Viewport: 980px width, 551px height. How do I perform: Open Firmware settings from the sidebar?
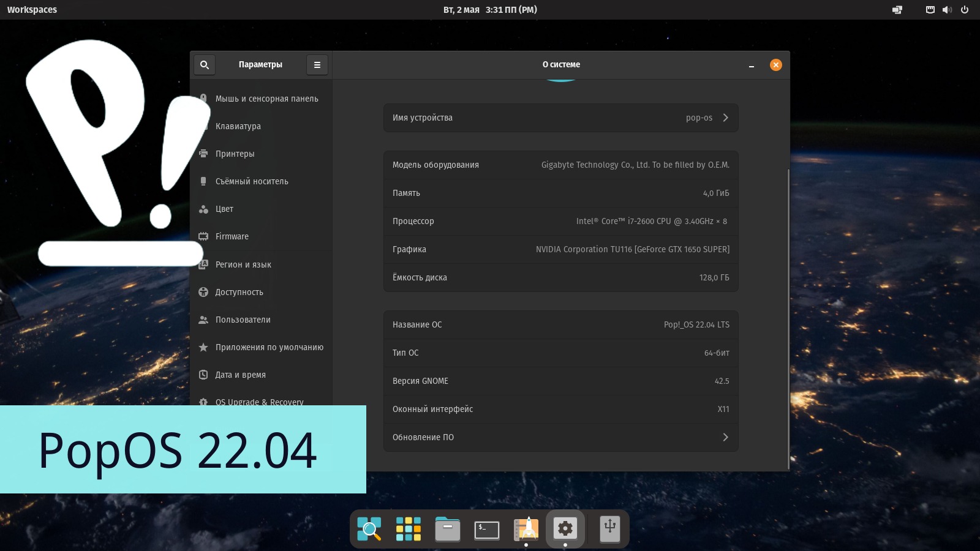[232, 236]
